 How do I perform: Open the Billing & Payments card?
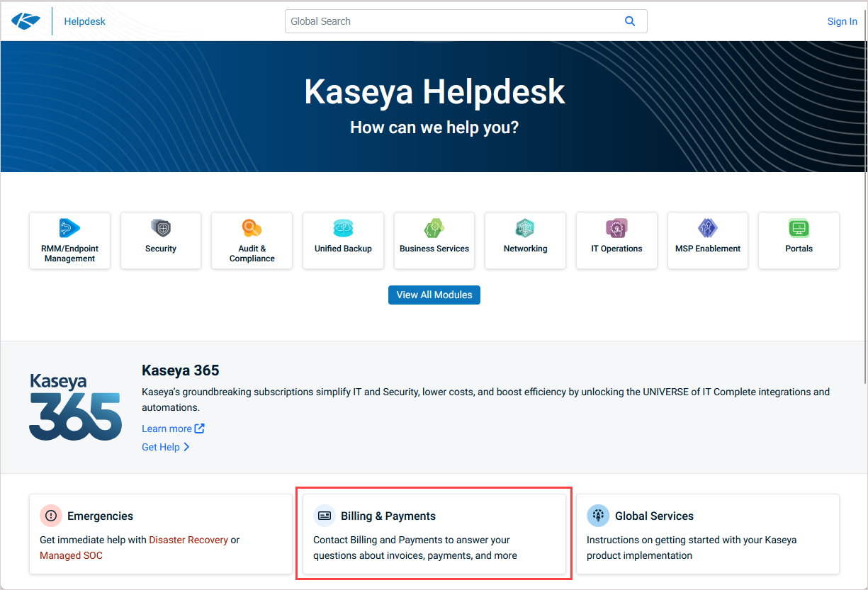(434, 534)
